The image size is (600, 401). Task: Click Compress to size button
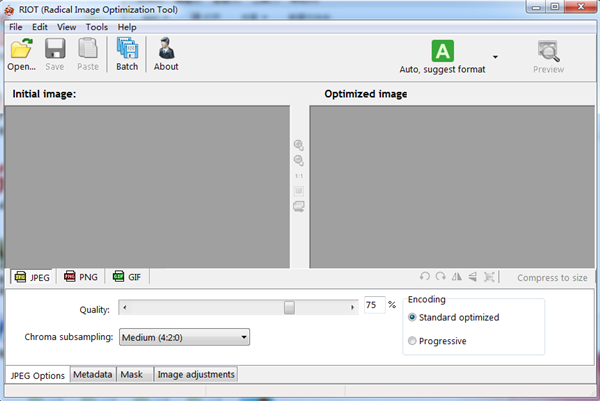coord(552,278)
